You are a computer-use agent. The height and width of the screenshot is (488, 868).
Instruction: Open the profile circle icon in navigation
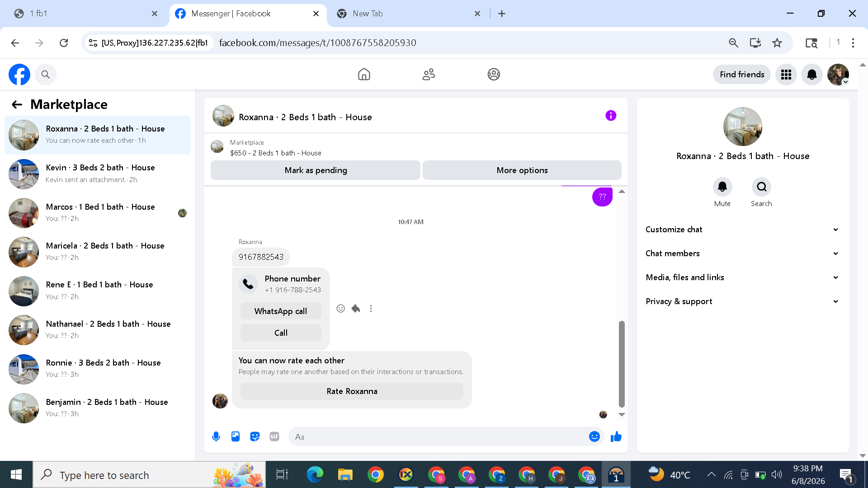point(494,75)
